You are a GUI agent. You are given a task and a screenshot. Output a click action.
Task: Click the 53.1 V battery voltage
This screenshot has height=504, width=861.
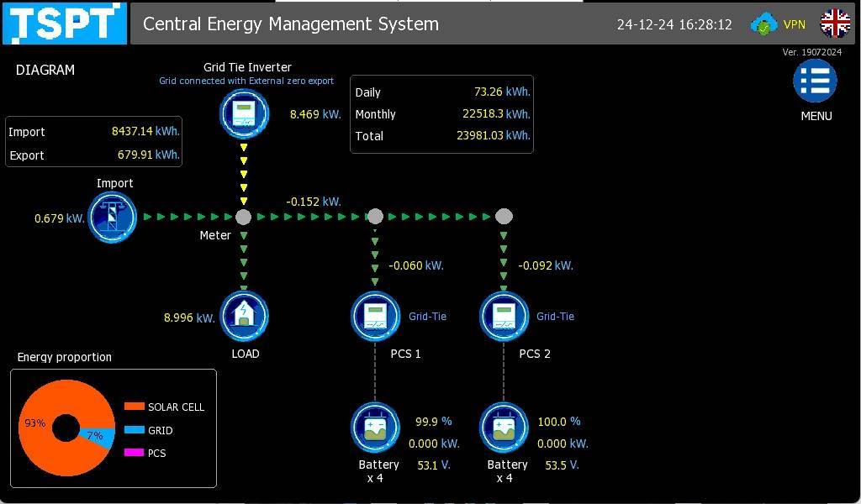pos(434,465)
